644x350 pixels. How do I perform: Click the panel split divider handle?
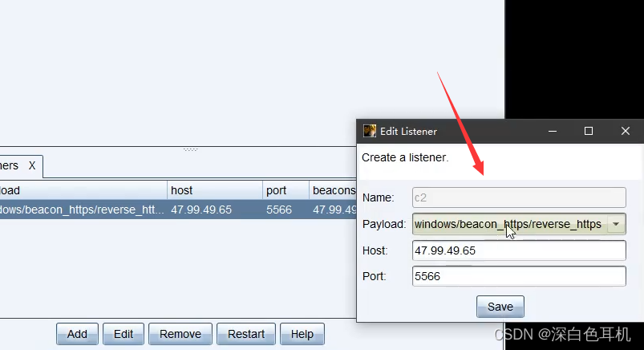click(190, 149)
